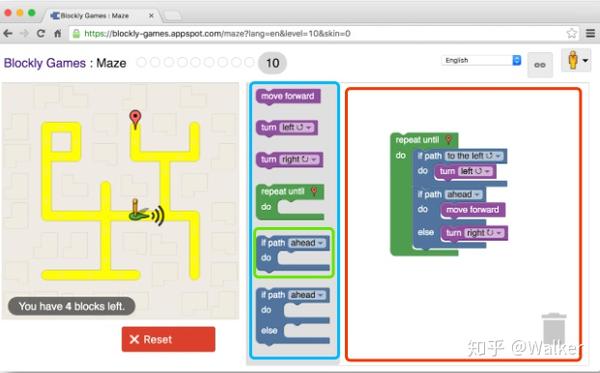The width and height of the screenshot is (600, 373).
Task: Open the Chrome hamburger menu
Action: pyautogui.click(x=590, y=34)
